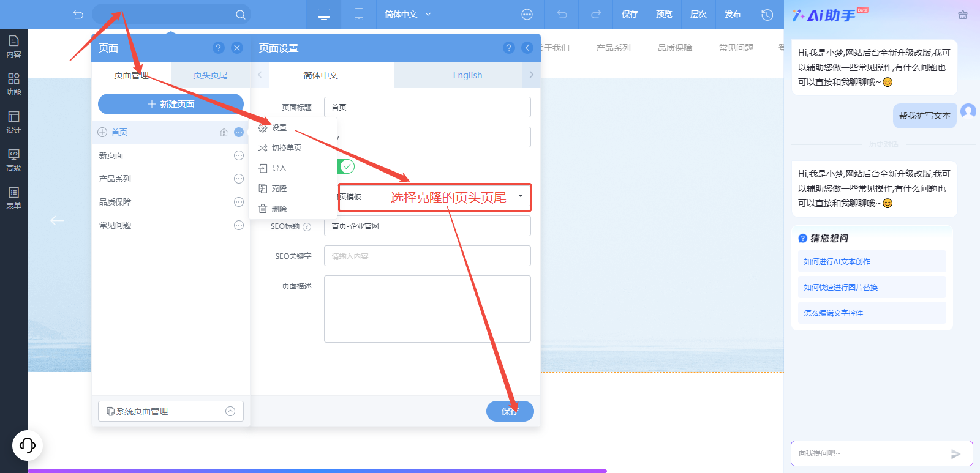
Task: Click the customer service headset icon
Action: click(x=28, y=445)
